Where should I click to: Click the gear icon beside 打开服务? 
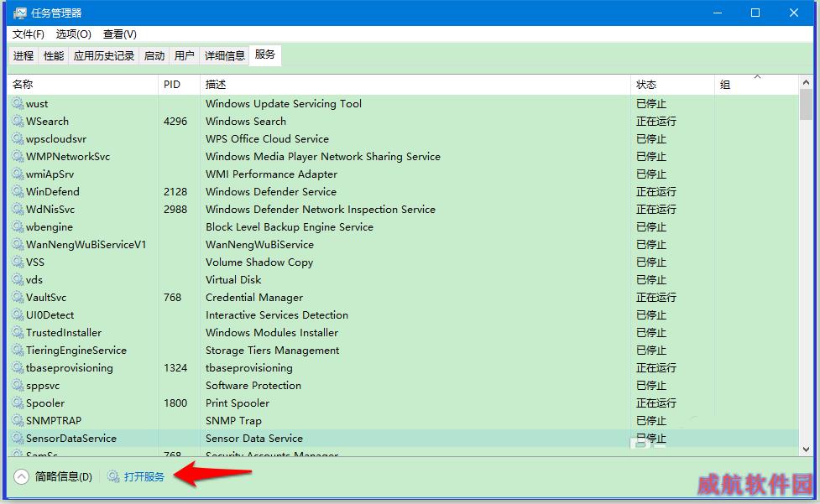click(x=113, y=476)
